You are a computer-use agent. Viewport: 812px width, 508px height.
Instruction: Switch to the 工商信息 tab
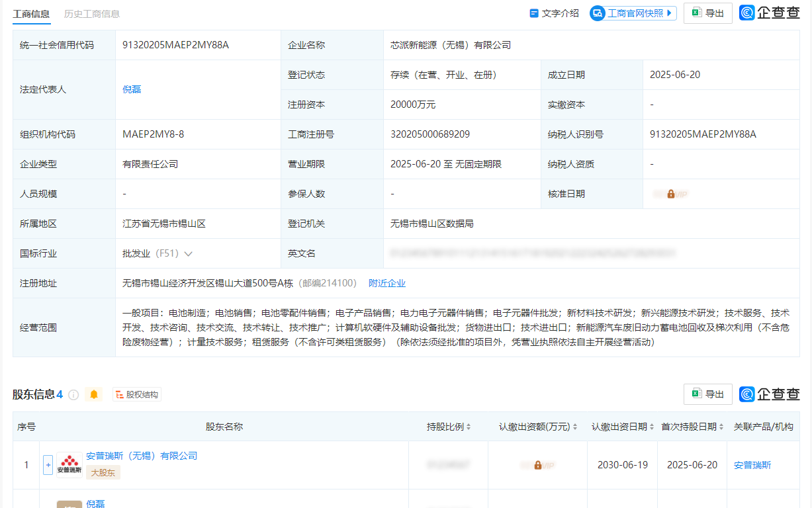point(32,13)
